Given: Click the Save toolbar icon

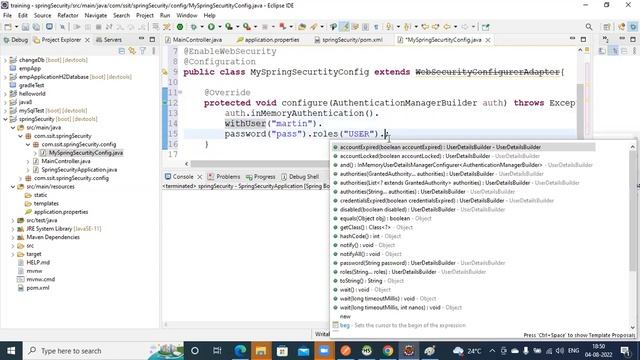Looking at the screenshot, I should [25, 27].
